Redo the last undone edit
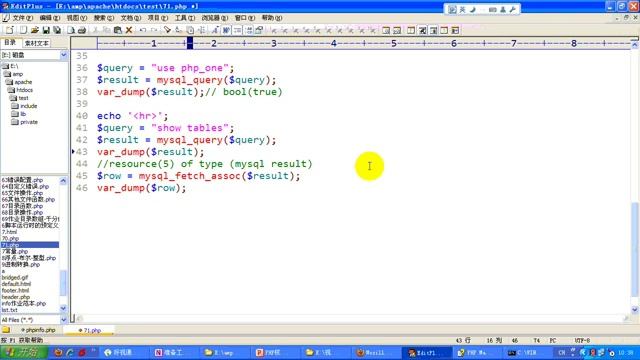Viewport: 640px width, 360px height. pos(153,30)
